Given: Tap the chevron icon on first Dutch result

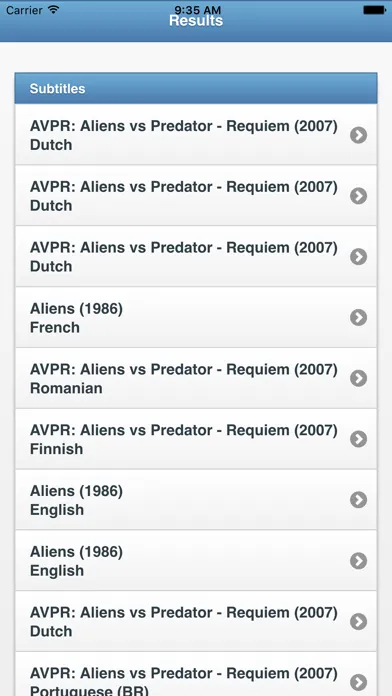Looking at the screenshot, I should pos(358,135).
